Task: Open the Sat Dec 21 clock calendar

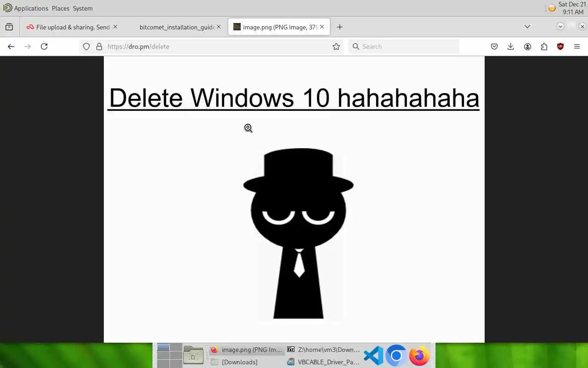Action: point(572,8)
